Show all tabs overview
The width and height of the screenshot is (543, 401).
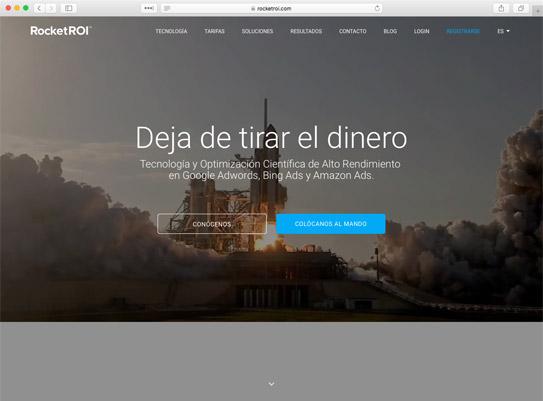pos(520,8)
